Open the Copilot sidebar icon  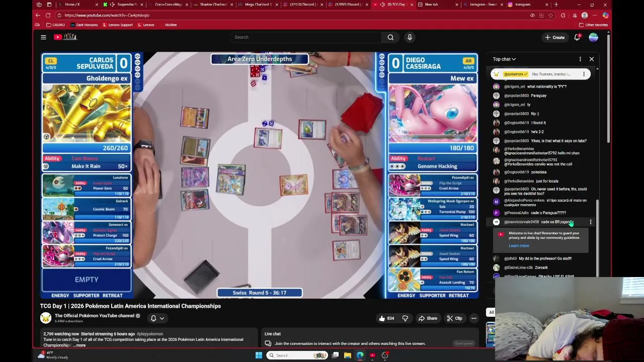[605, 15]
